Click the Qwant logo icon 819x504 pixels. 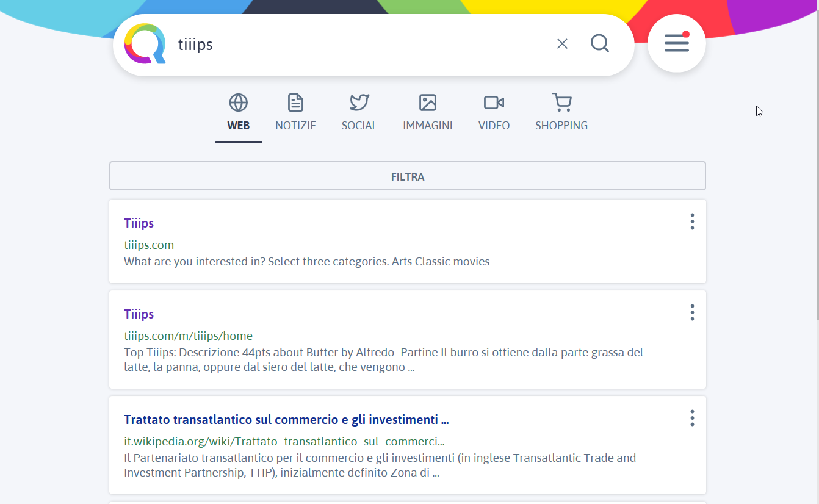pos(145,44)
